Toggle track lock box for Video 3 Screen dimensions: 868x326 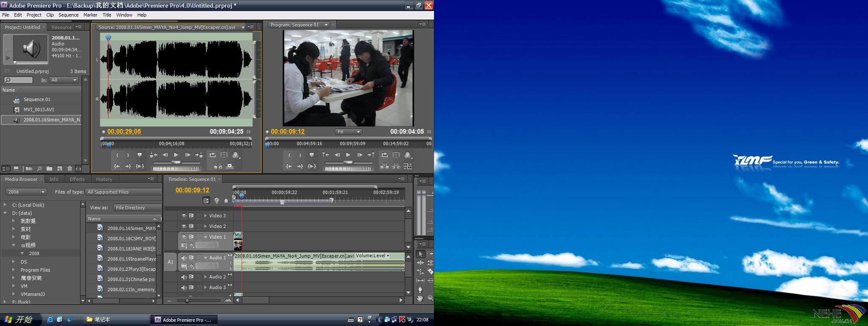199,216
